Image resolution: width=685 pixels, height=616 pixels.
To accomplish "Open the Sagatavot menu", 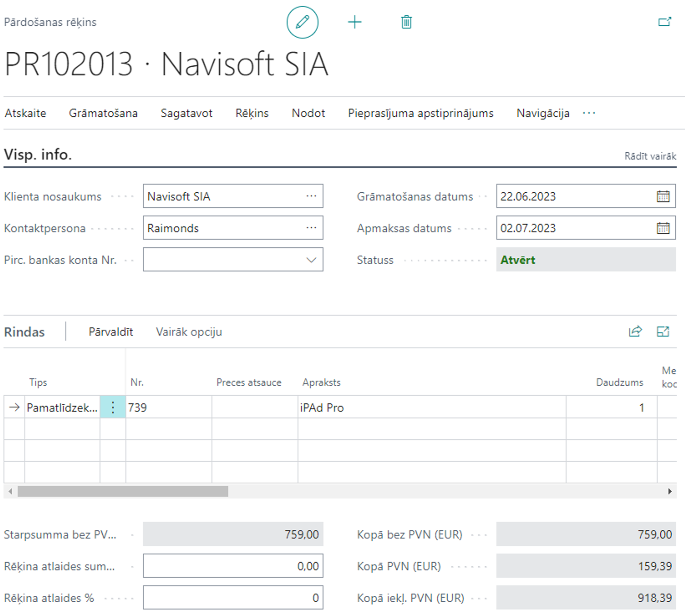I will [x=186, y=113].
